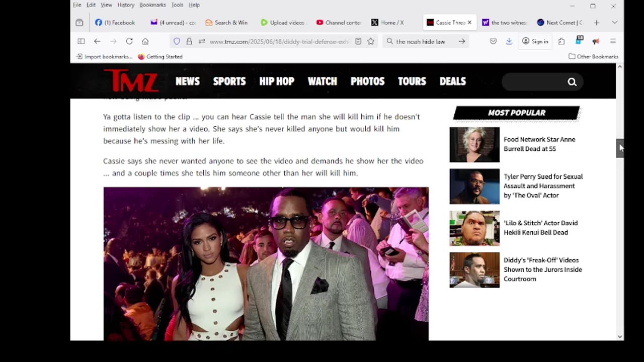Switch to the Next Comet tab
This screenshot has height=362, width=644.
click(559, 23)
